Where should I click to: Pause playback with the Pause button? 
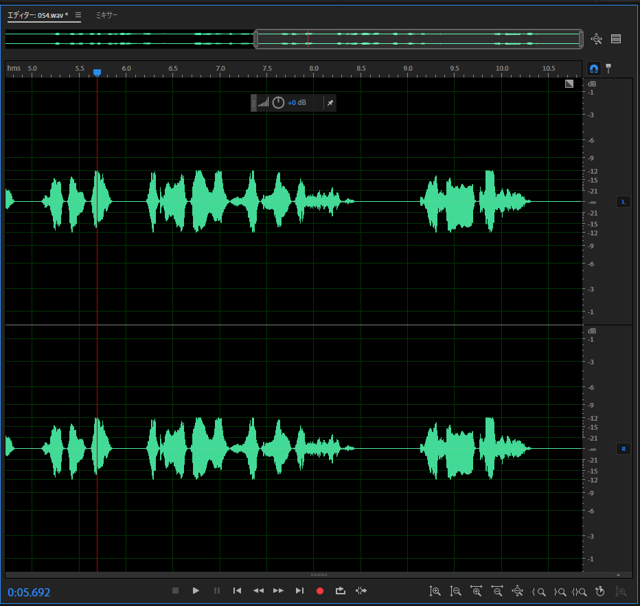[217, 590]
